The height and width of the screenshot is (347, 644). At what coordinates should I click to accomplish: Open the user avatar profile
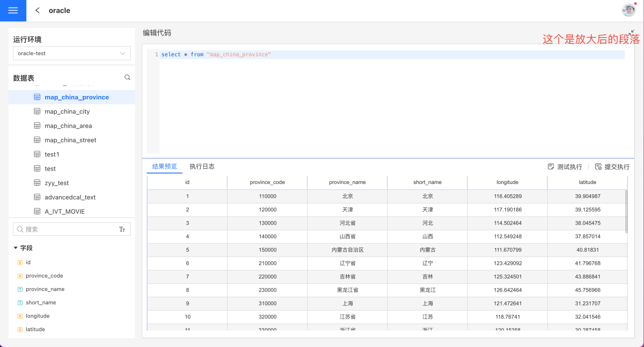point(629,10)
